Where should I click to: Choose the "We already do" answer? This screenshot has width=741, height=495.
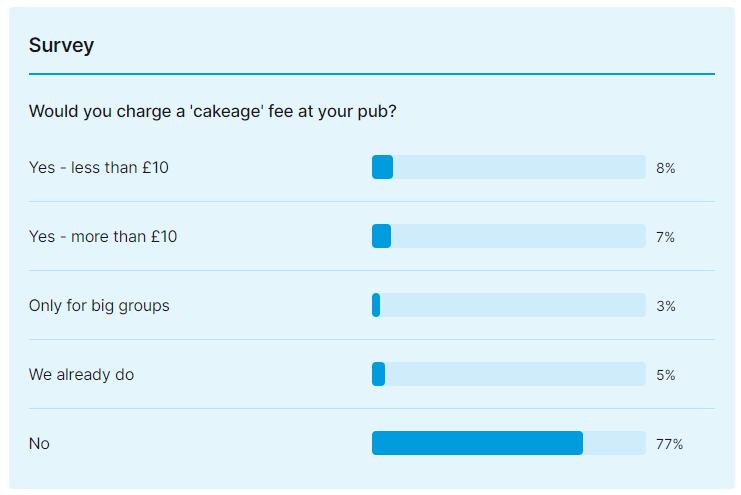[81, 375]
